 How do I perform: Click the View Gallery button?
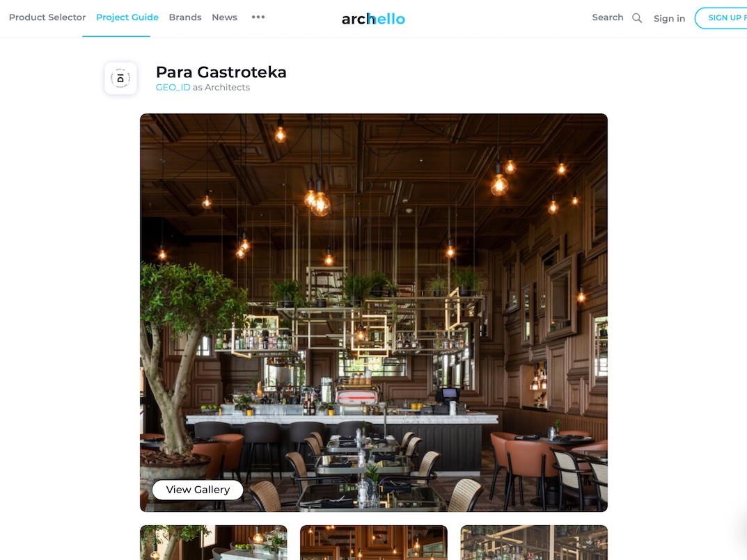click(198, 490)
